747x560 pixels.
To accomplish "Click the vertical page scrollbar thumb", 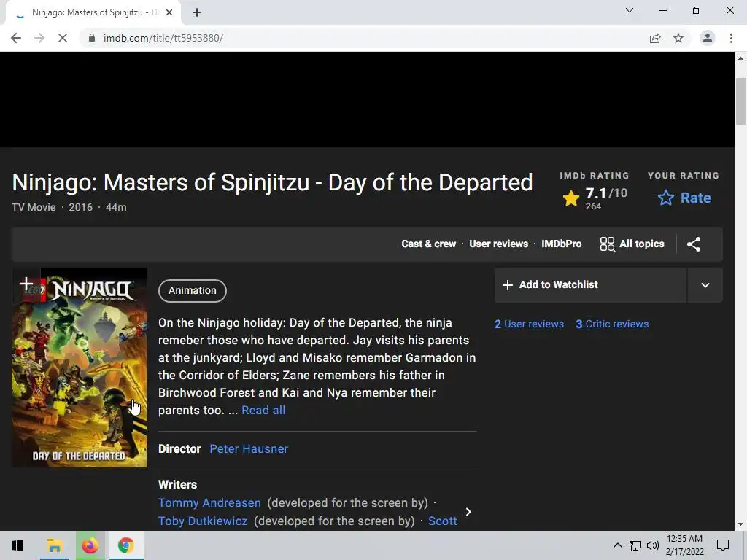I will (x=740, y=101).
